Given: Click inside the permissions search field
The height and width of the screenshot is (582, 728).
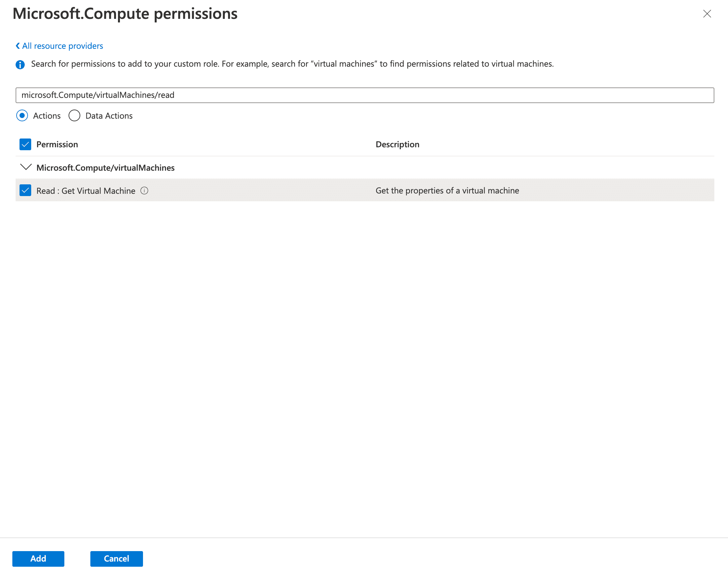Looking at the screenshot, I should tap(365, 94).
